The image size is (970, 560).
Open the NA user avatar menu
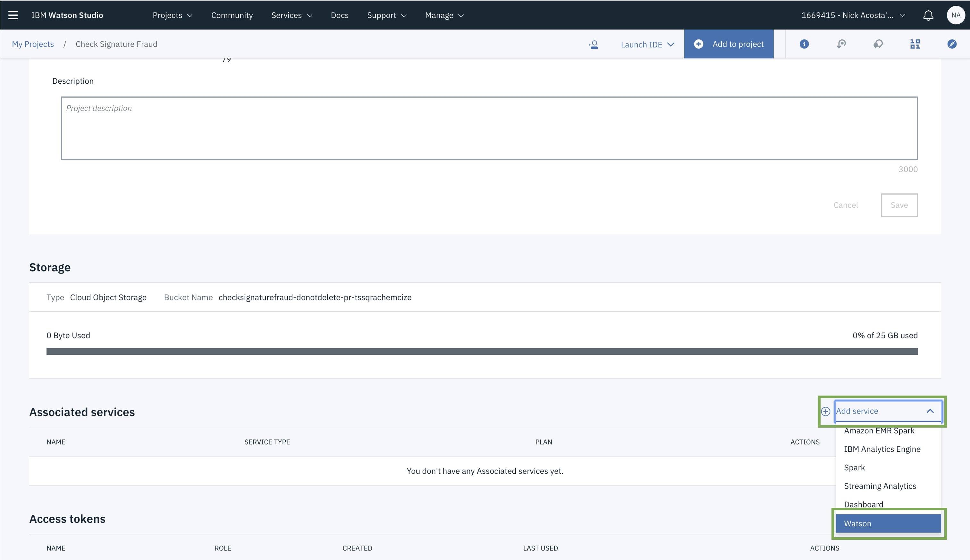(956, 15)
